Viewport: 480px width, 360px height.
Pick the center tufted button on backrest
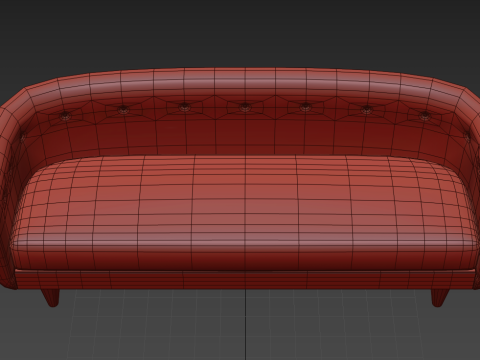245,107
